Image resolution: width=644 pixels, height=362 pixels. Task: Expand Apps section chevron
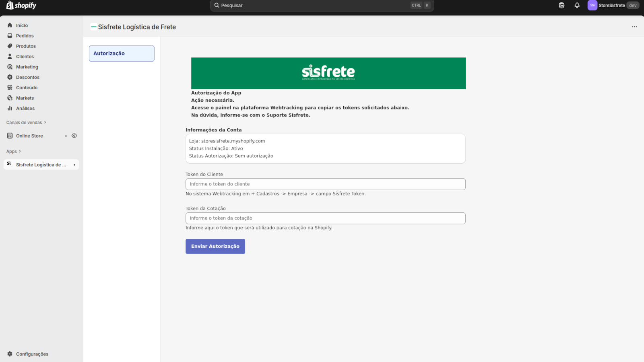[20, 151]
